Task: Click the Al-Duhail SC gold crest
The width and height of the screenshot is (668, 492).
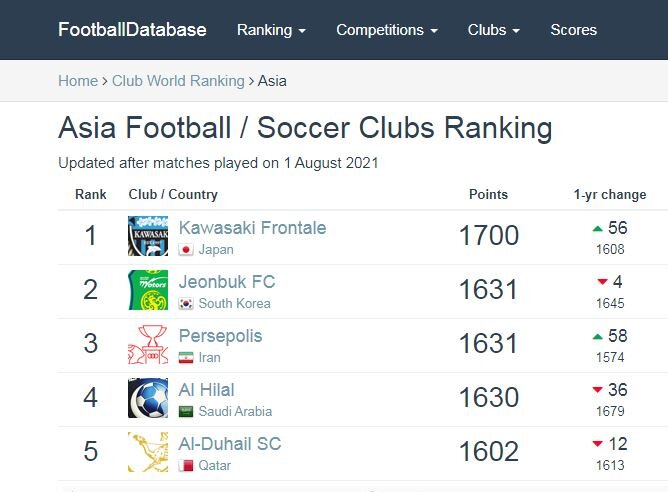Action: pos(148,452)
